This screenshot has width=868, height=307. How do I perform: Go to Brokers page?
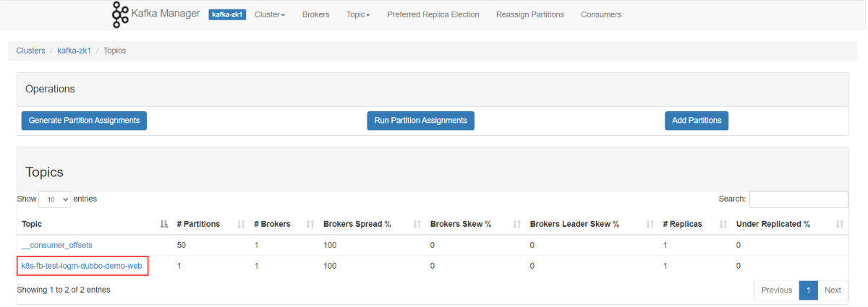click(315, 14)
